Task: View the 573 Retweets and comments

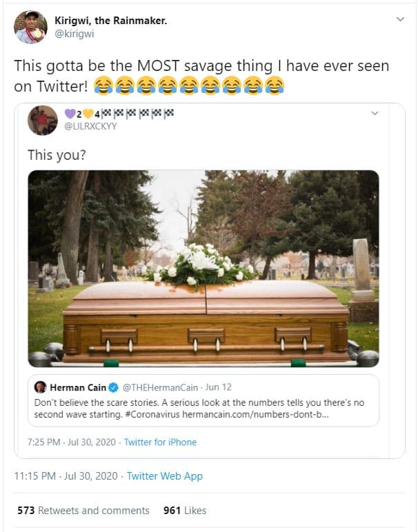Action: [x=83, y=511]
